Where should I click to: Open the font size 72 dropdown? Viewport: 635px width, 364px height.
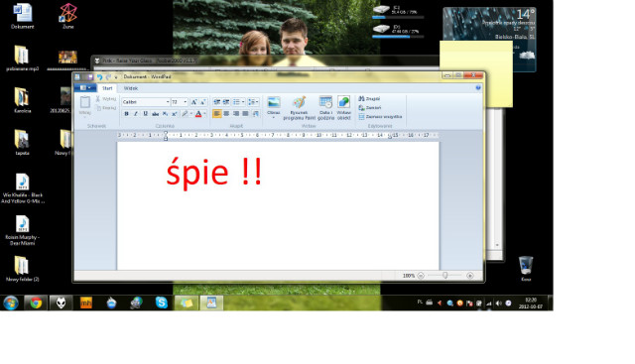pos(179,102)
